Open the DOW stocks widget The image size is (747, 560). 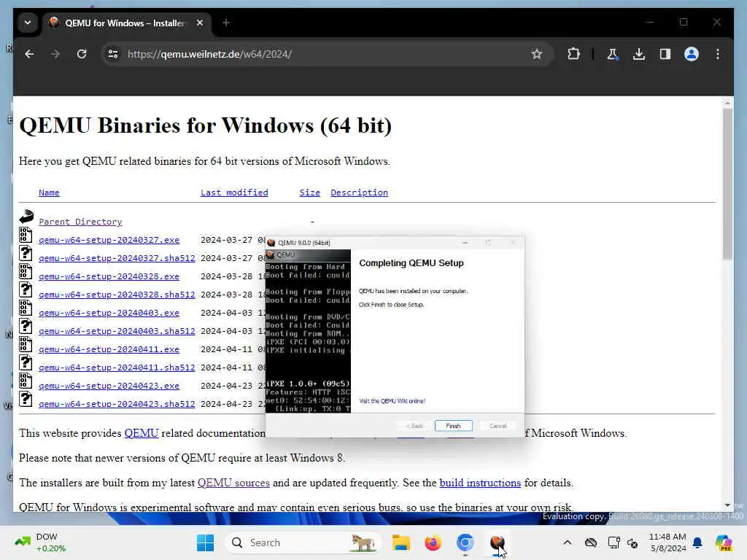(41, 542)
